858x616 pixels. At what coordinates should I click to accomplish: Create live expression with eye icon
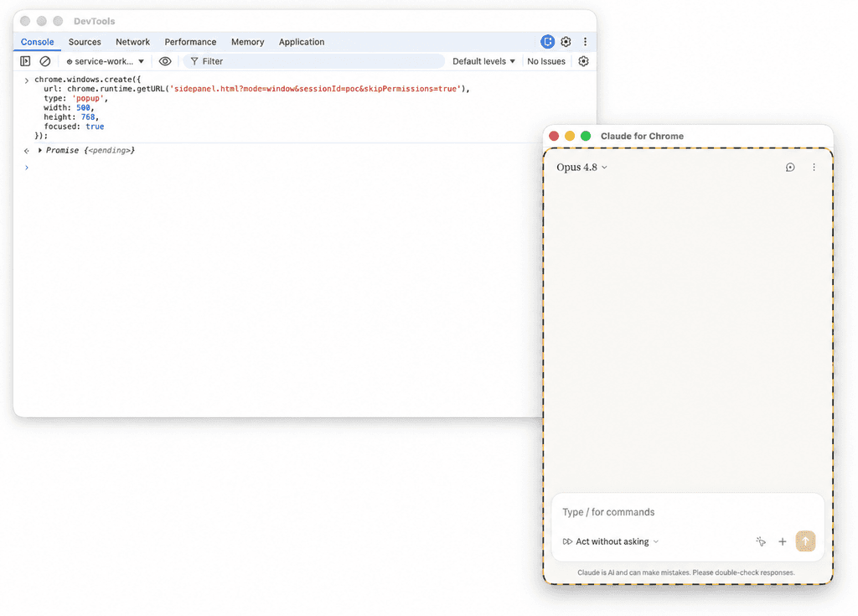pyautogui.click(x=165, y=61)
